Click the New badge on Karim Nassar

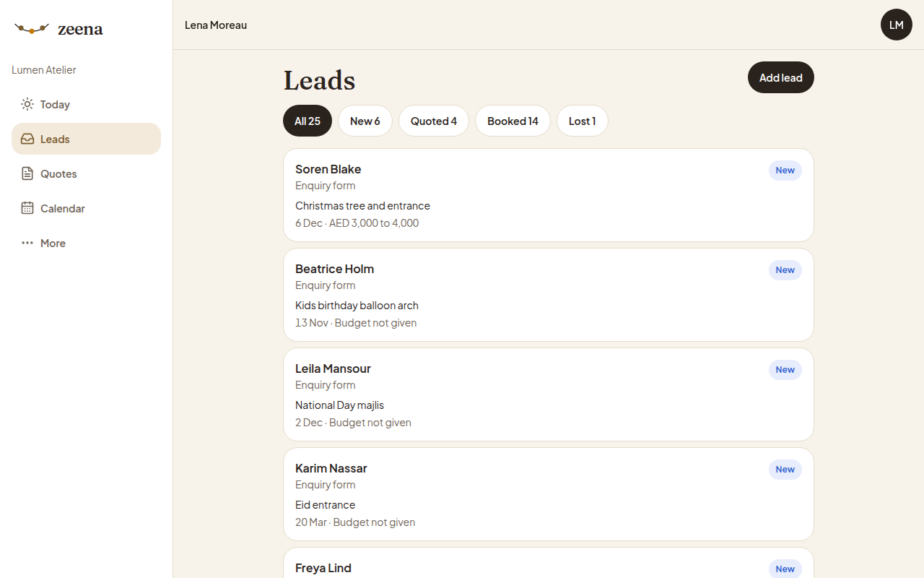coord(785,470)
